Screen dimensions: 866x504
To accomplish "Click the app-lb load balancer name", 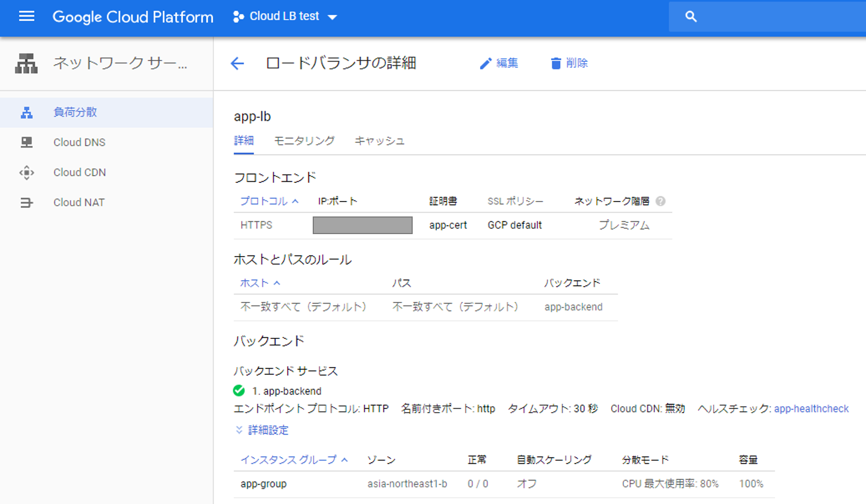I will pos(252,117).
